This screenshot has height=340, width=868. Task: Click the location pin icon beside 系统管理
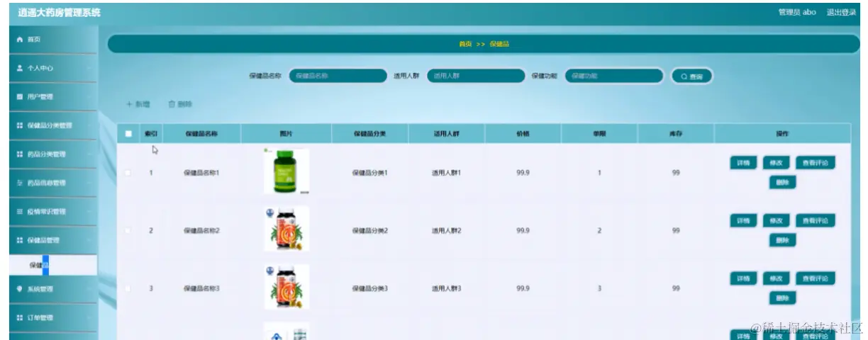19,289
